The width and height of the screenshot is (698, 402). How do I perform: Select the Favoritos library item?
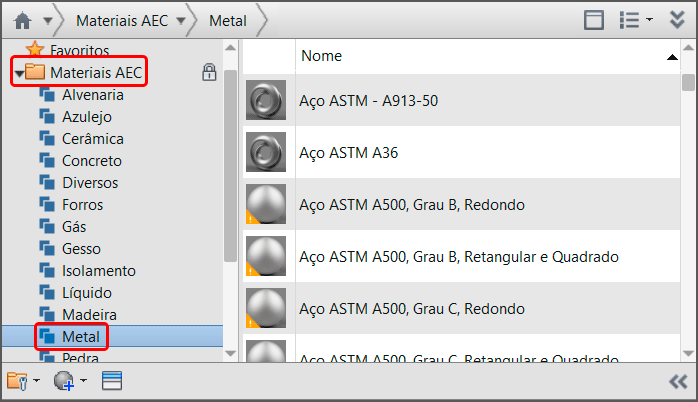(80, 49)
